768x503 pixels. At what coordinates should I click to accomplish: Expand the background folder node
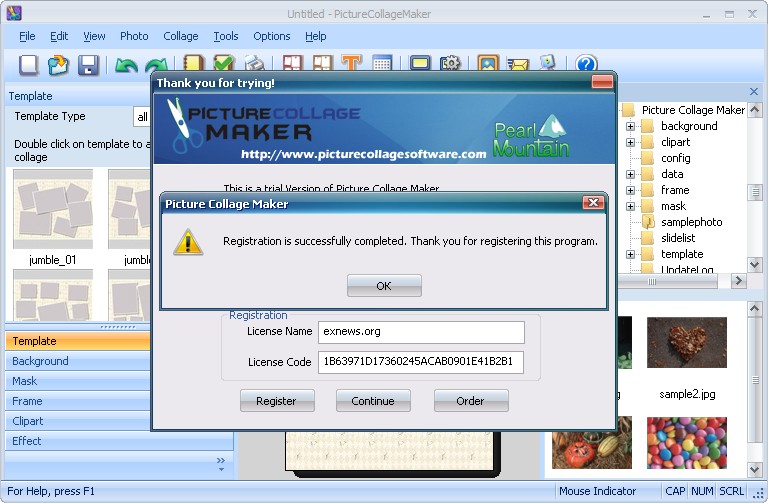click(x=630, y=126)
